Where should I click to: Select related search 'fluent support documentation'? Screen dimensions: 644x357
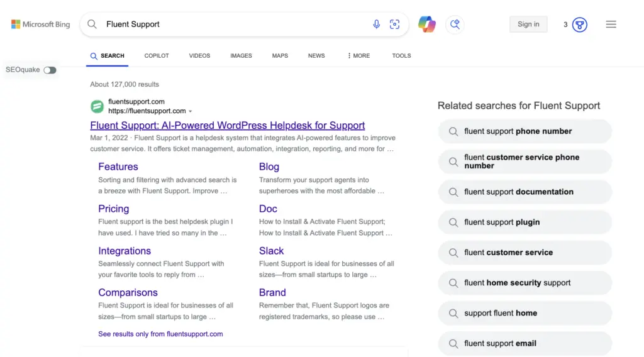click(525, 192)
